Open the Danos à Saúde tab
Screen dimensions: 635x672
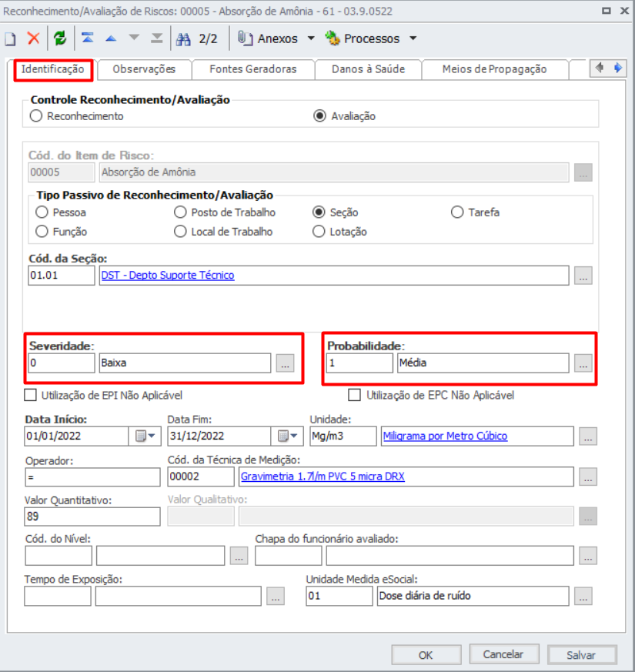369,69
